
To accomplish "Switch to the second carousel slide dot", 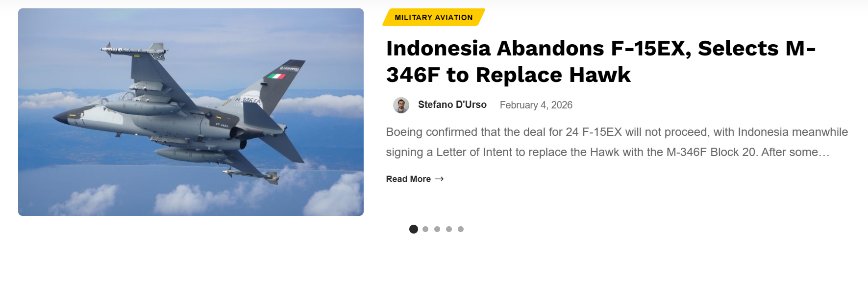I will [425, 229].
